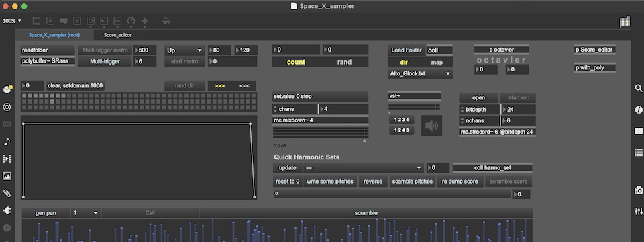Viewport: 644px width, 242px height.
Task: Click the 'clear, setdomain 1000' message
Action: coord(74,85)
